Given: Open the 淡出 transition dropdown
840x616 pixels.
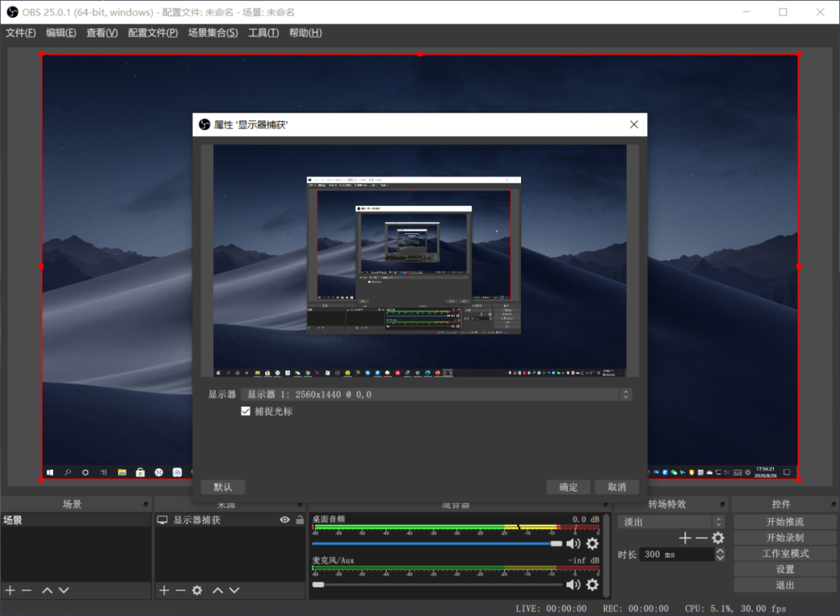Looking at the screenshot, I should 670,522.
